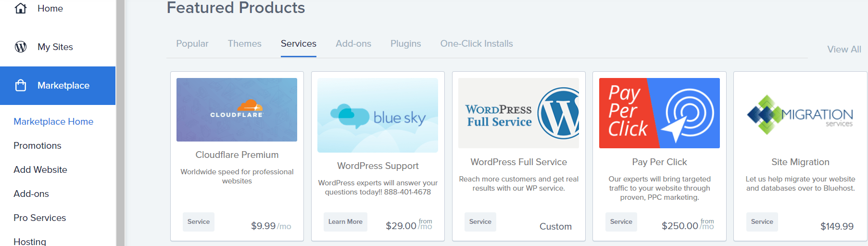868x246 pixels.
Task: Click the Service button on Site Migration
Action: coord(762,222)
